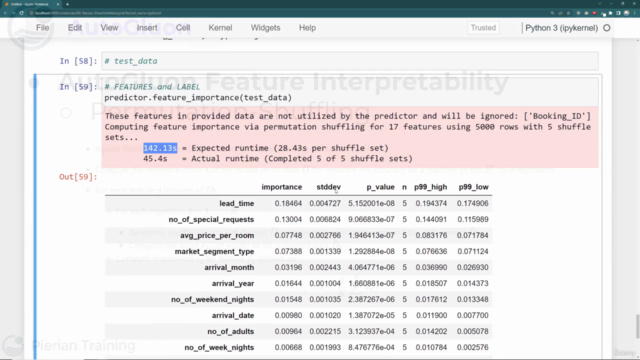Click the 4.064771e-06 p_value cell
The image size is (640, 360).
[x=371, y=267]
